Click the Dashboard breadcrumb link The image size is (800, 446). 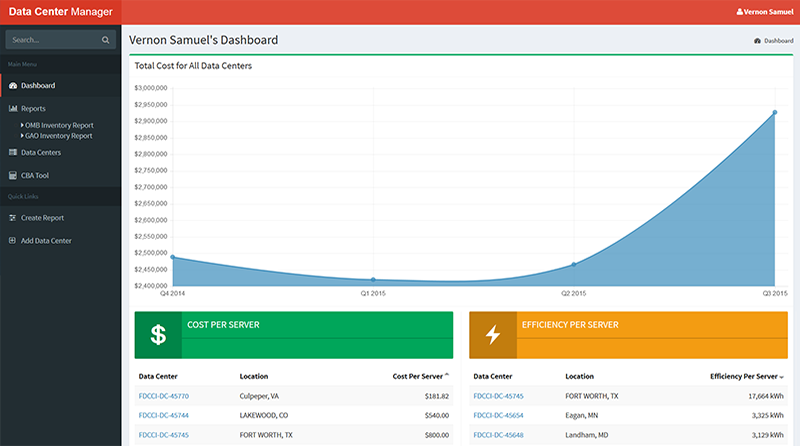pyautogui.click(x=779, y=41)
